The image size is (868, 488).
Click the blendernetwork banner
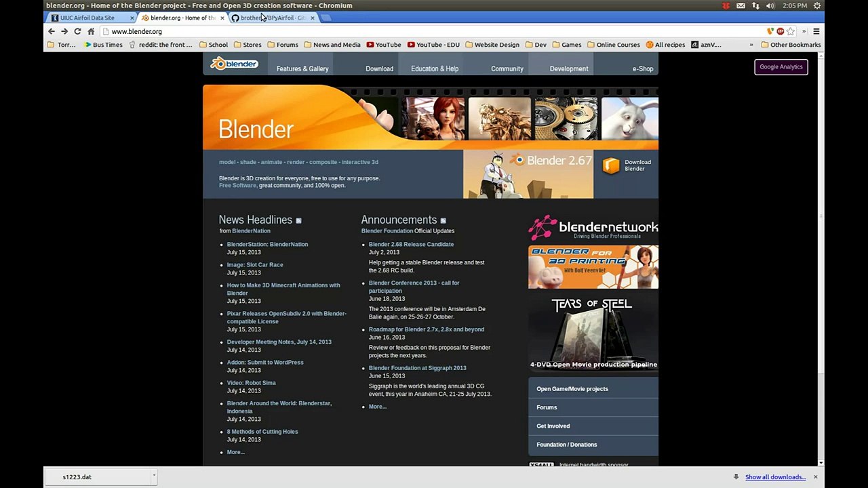(x=593, y=228)
